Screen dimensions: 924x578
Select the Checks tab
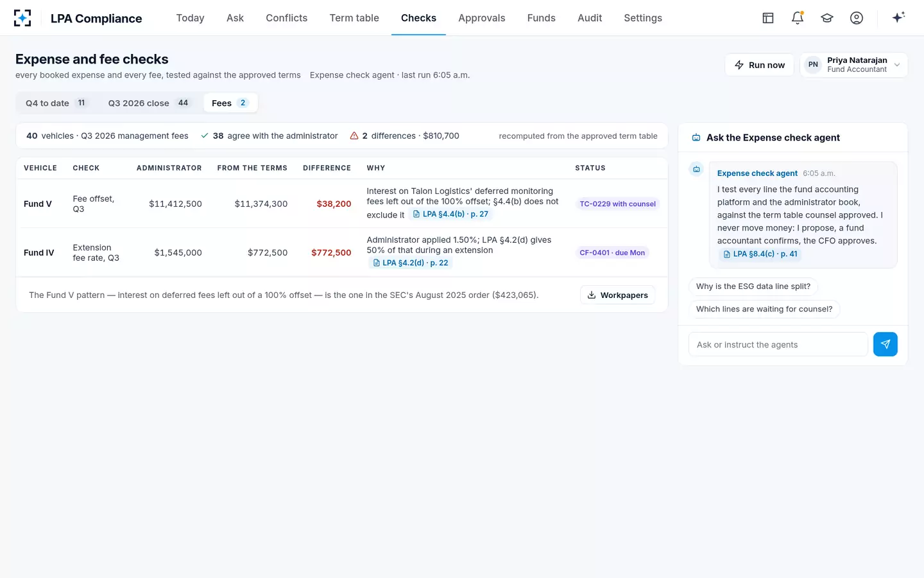[x=418, y=18]
